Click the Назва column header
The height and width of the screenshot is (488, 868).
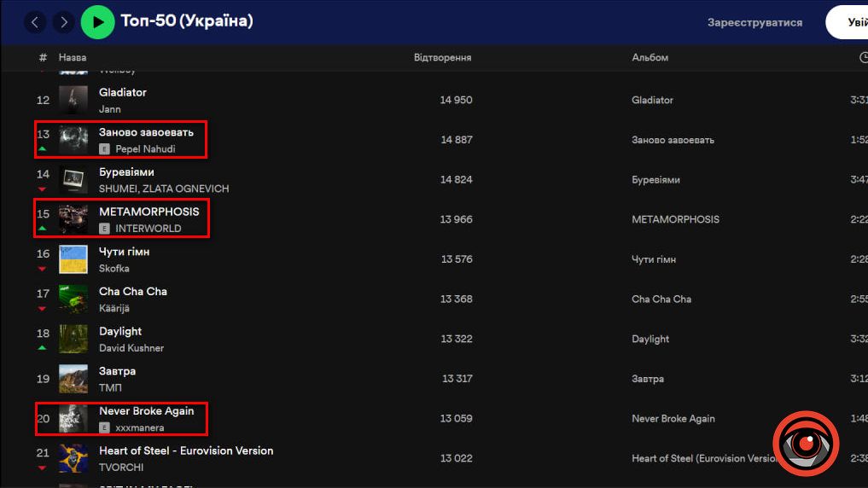pos(73,57)
